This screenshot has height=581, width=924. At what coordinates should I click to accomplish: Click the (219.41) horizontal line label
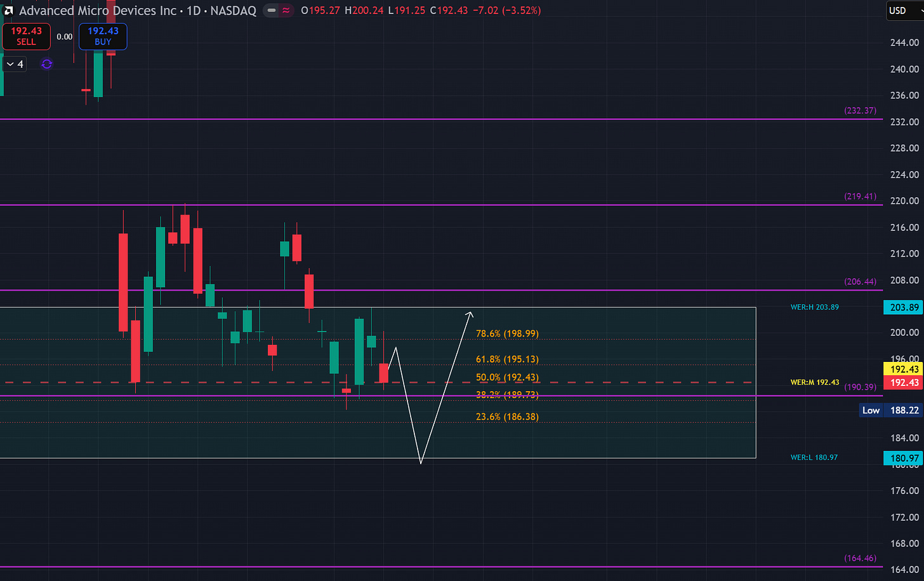click(860, 196)
